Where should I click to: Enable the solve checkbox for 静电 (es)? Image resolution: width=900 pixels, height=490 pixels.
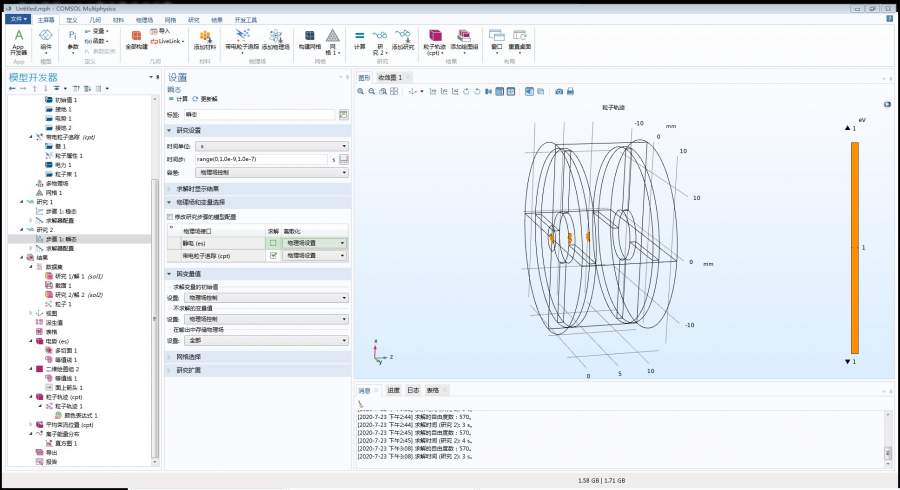(271, 242)
